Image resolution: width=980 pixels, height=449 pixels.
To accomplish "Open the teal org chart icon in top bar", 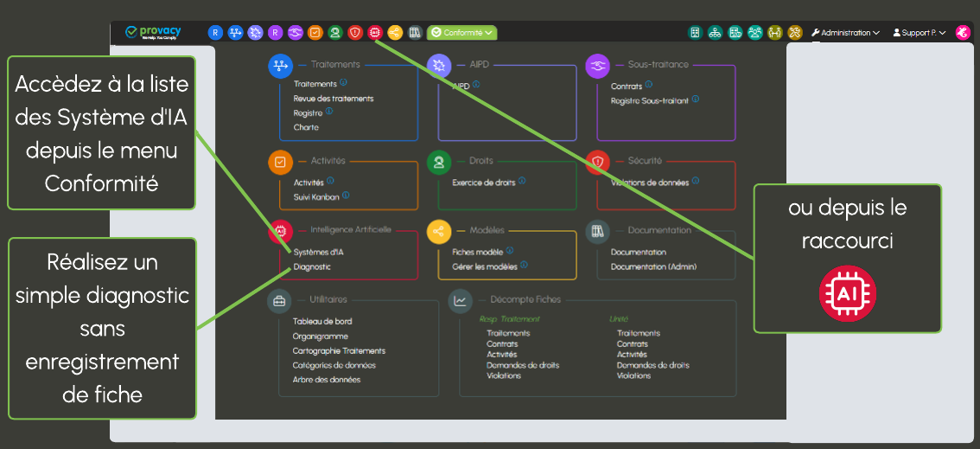I will click(x=715, y=33).
